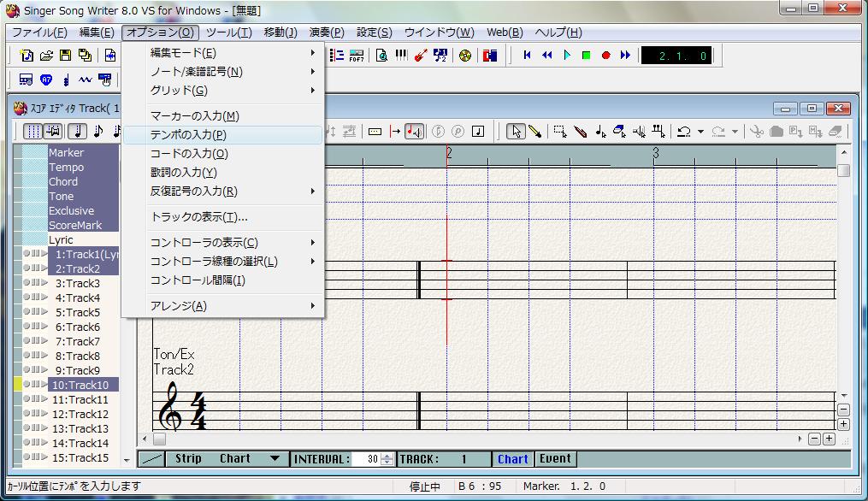The width and height of the screenshot is (868, 501).
Task: Open the piano keyboard window icon
Action: (401, 56)
